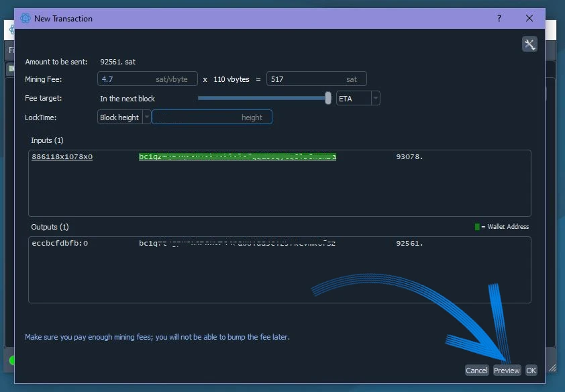Click the window resize grip corner
The width and height of the screenshot is (565, 392).
point(552,367)
